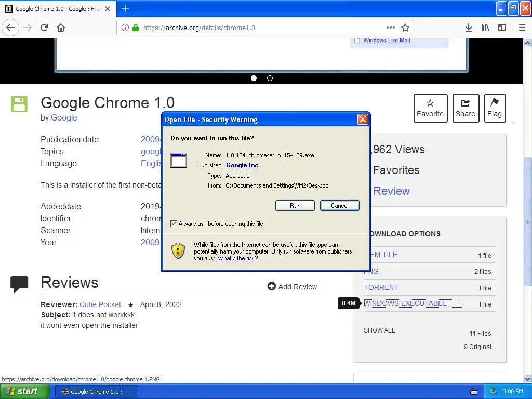Click the 5:06 PM clock
532x399 pixels.
513,392
